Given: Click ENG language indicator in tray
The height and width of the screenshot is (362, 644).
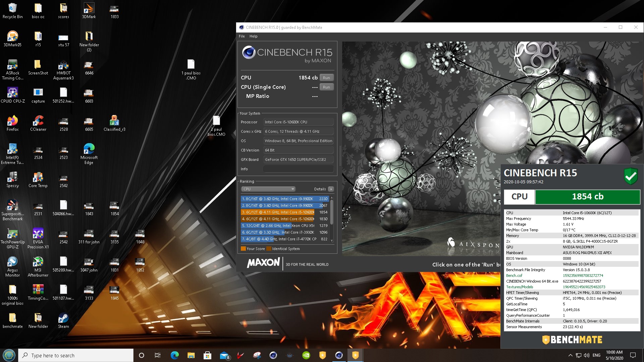Looking at the screenshot, I should click(x=596, y=355).
